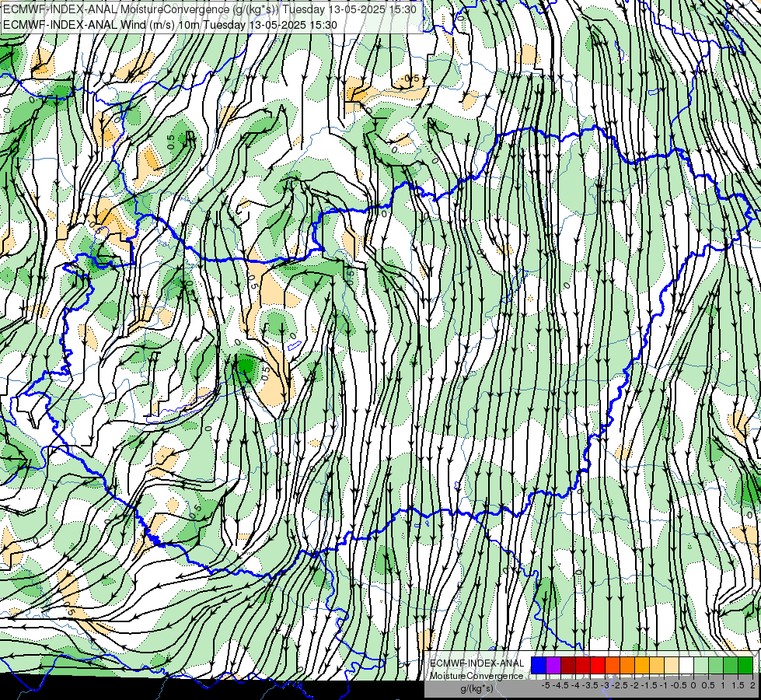Click the legend tick label -3.5
Screen dimensions: 761x700
[590, 685]
